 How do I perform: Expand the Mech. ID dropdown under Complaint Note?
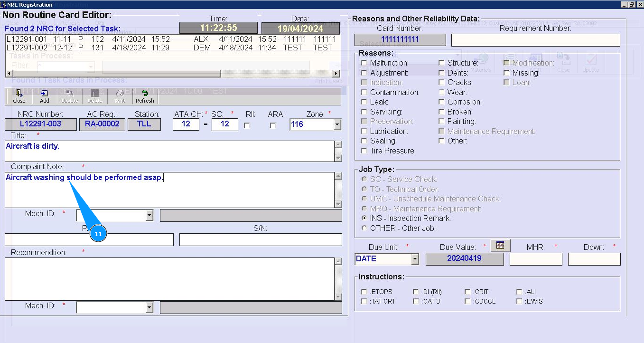(149, 216)
